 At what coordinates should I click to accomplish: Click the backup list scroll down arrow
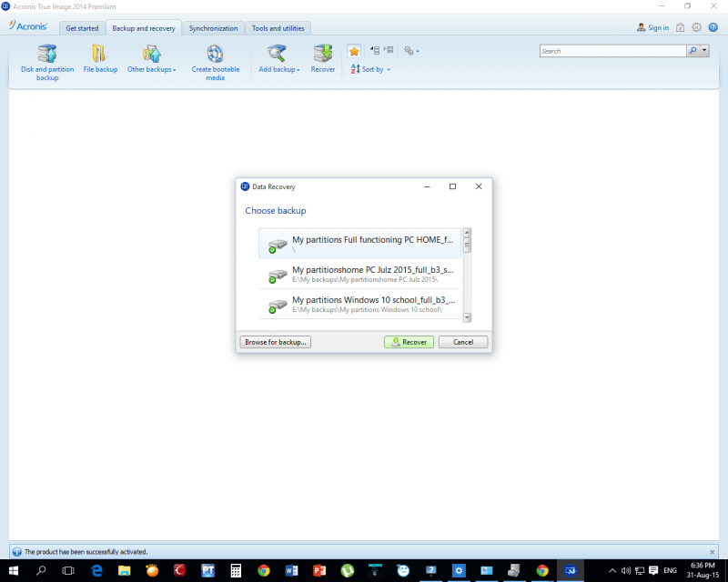click(x=468, y=317)
